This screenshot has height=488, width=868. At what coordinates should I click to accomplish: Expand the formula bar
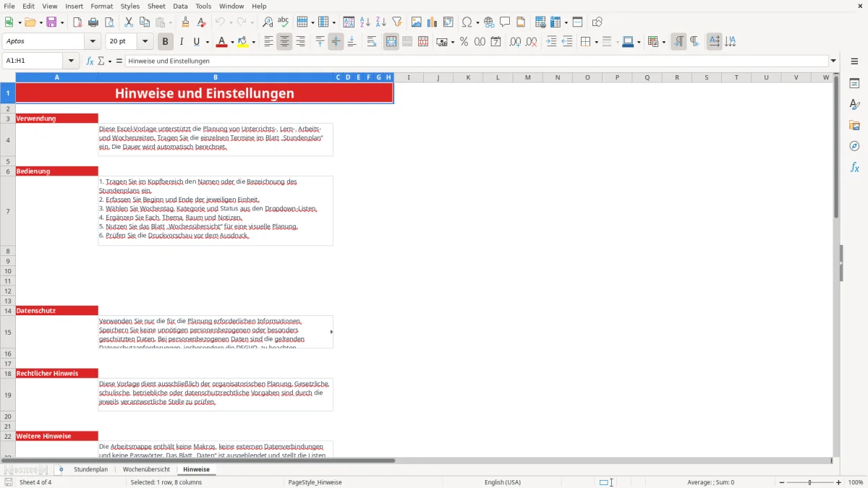tap(834, 61)
